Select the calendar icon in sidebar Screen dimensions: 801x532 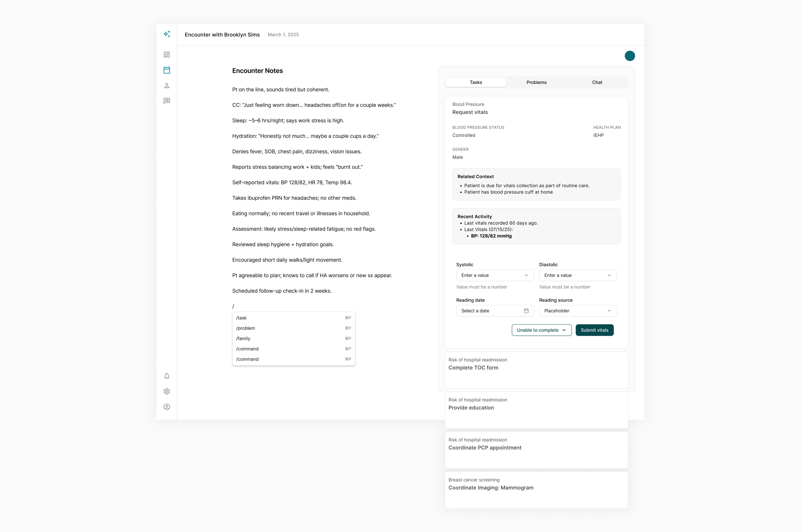pyautogui.click(x=167, y=70)
